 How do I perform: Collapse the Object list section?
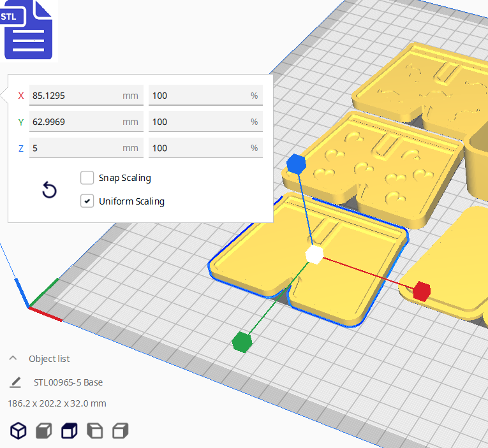point(13,359)
